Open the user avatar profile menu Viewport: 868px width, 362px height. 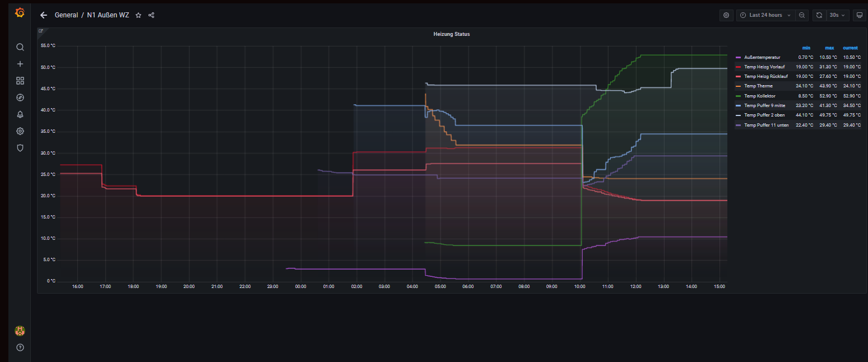point(20,331)
